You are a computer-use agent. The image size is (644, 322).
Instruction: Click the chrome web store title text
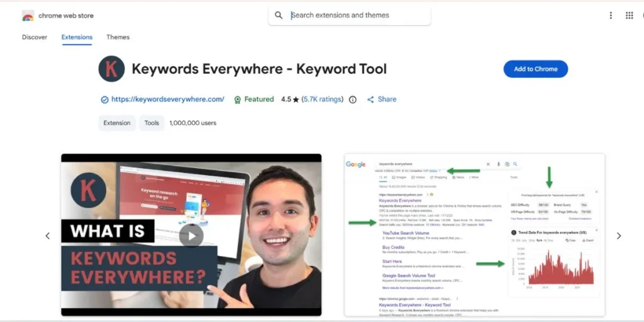65,16
